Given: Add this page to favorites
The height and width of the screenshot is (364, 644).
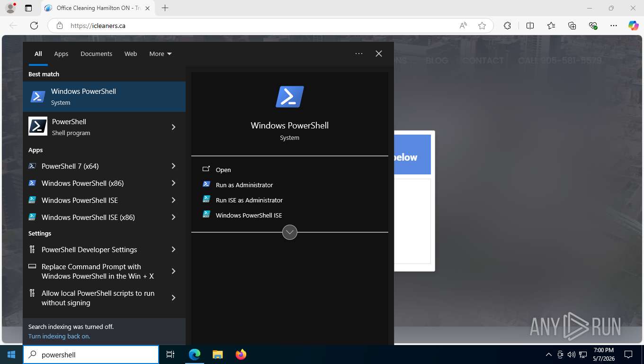Looking at the screenshot, I should tap(482, 26).
